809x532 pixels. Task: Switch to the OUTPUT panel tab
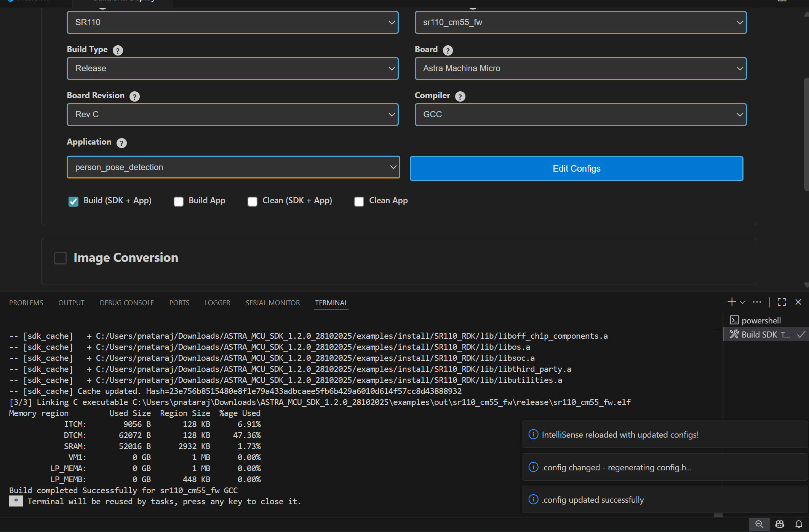pyautogui.click(x=71, y=303)
